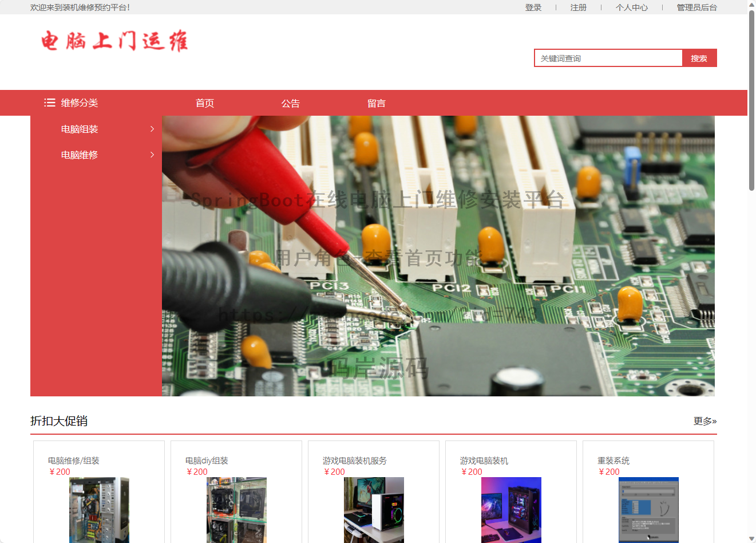Focus the 关键词查询 search field
This screenshot has width=756, height=543.
608,58
